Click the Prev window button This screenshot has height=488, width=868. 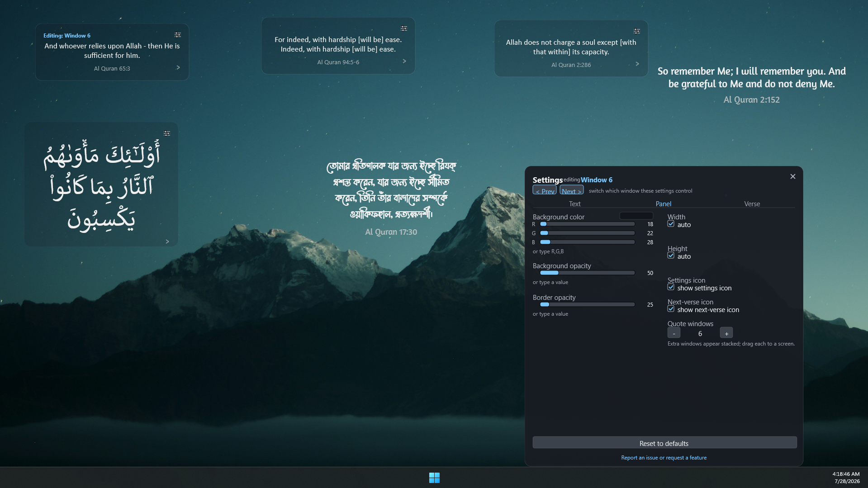tap(545, 190)
